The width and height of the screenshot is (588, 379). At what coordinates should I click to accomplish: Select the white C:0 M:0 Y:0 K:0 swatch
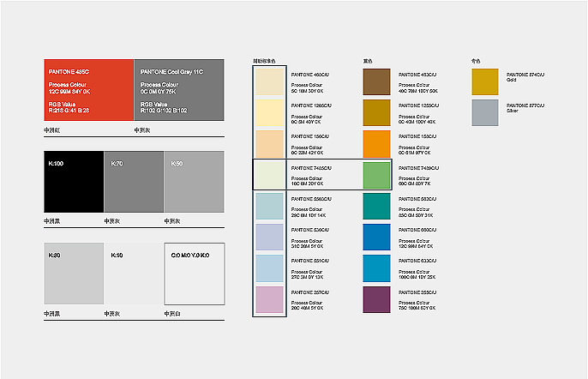point(194,274)
